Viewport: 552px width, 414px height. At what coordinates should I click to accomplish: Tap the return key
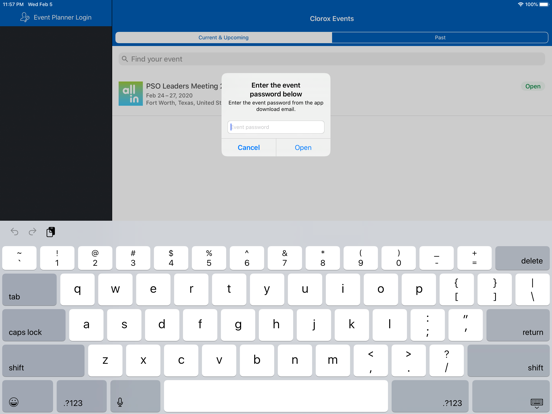(x=518, y=325)
